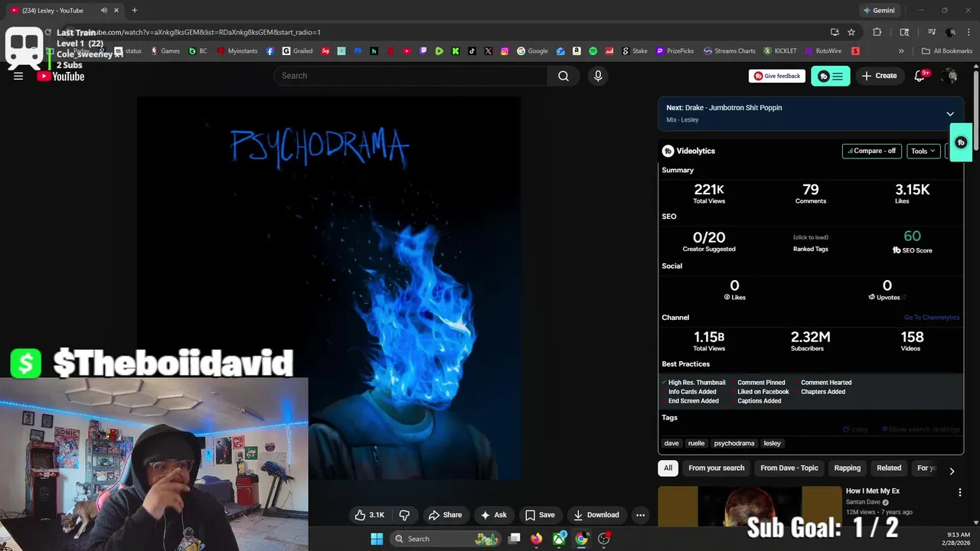Select the Related filter chip
980x551 pixels.
(889, 468)
